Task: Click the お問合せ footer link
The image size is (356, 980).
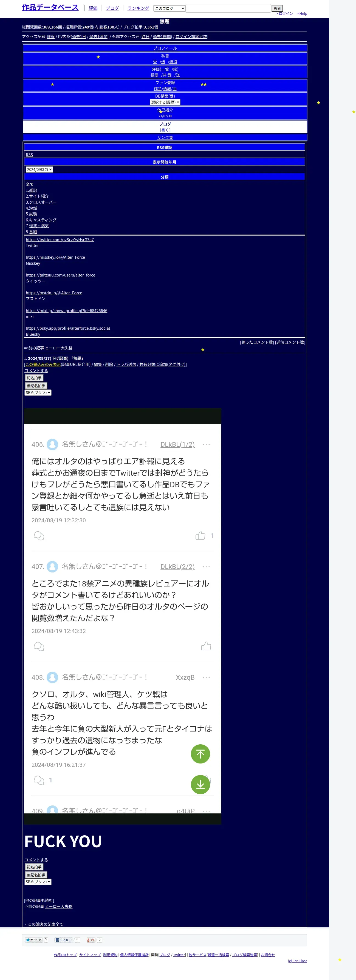Action: pyautogui.click(x=268, y=955)
